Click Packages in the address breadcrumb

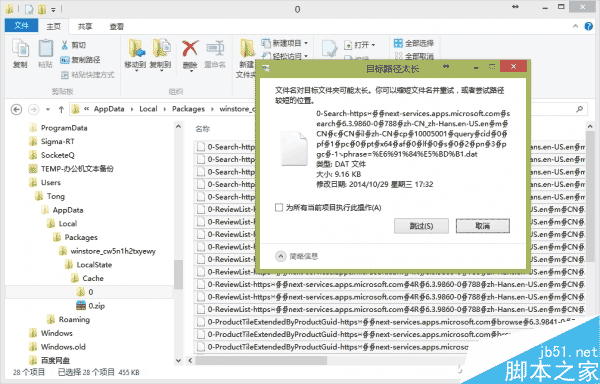(x=188, y=109)
